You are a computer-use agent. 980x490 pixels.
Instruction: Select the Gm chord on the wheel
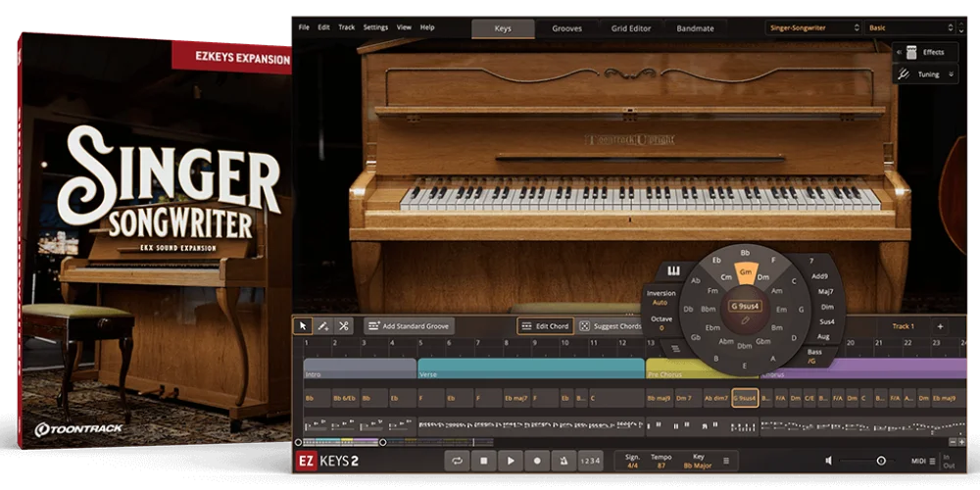[745, 272]
